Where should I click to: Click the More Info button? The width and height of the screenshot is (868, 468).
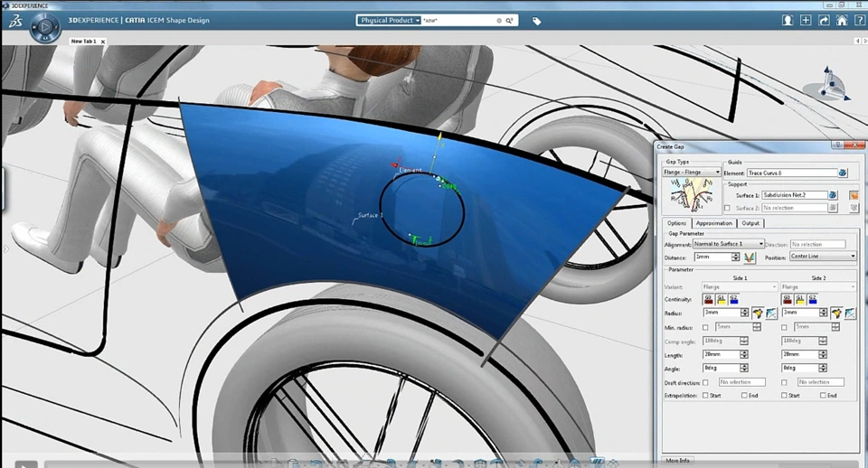tap(677, 461)
